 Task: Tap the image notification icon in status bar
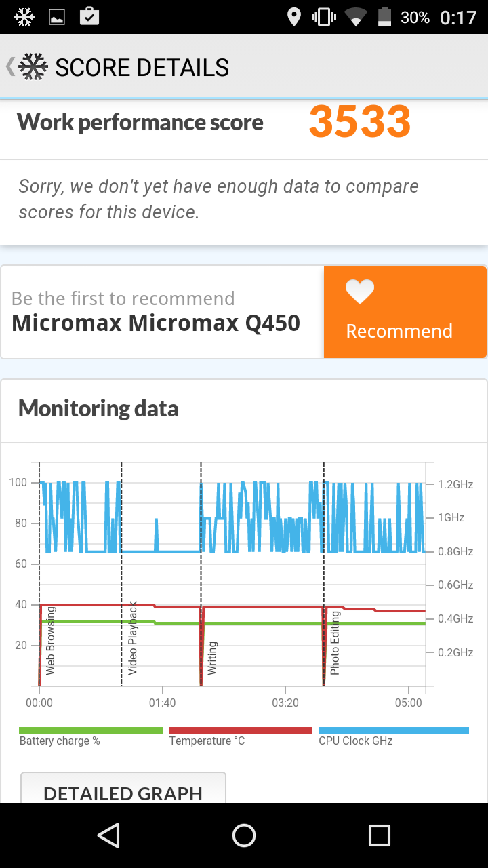click(x=57, y=17)
